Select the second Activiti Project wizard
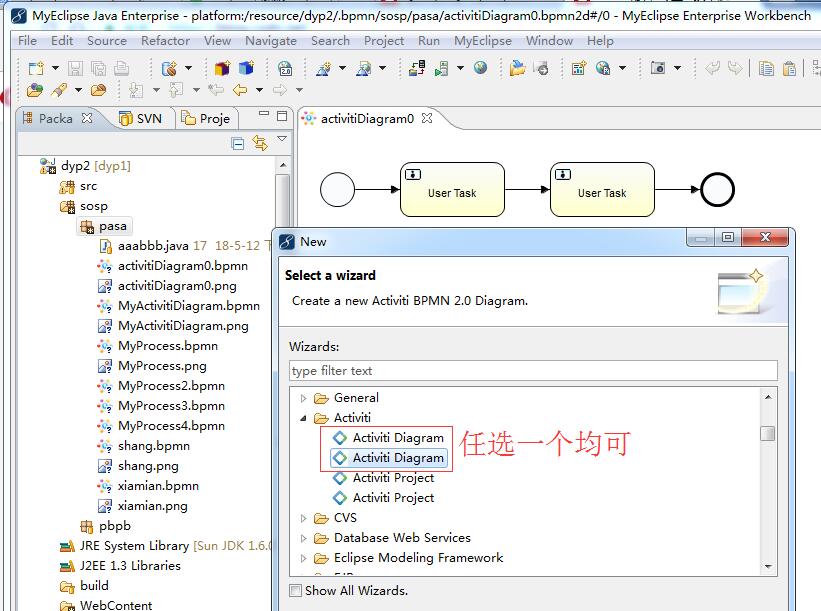 (383, 497)
